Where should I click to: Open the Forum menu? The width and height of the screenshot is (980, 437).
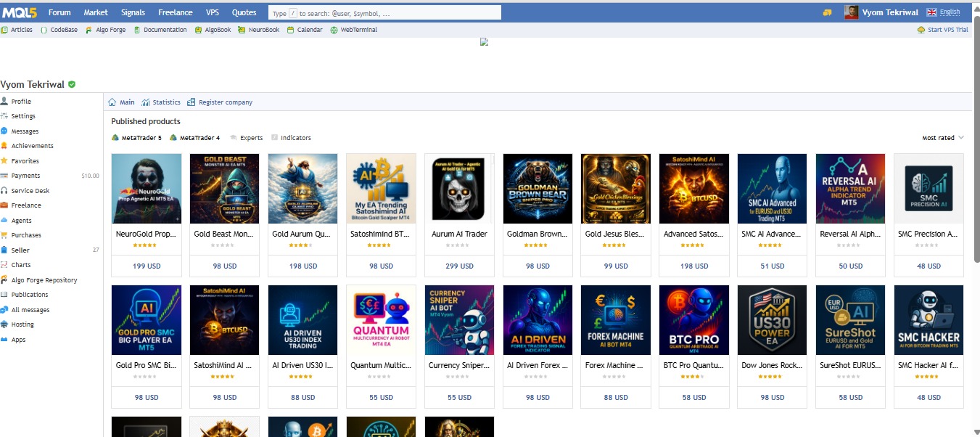(59, 12)
